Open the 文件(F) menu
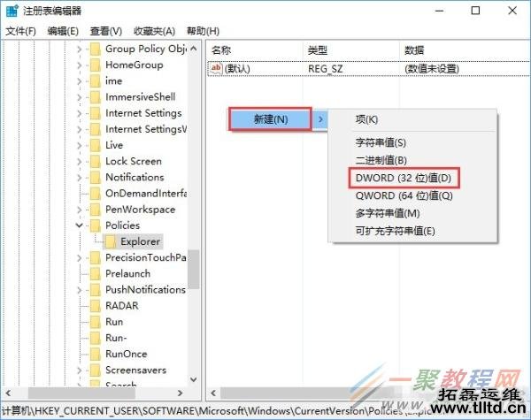 coord(20,31)
